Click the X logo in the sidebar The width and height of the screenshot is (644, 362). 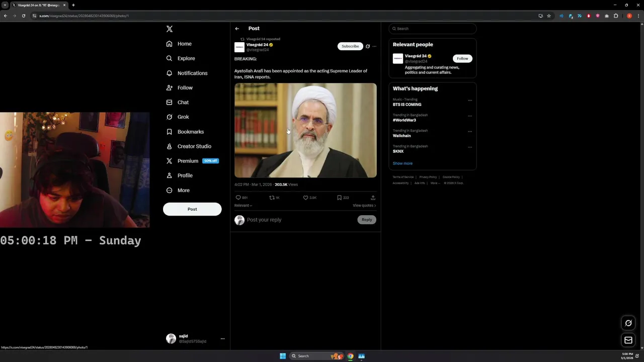click(x=170, y=29)
